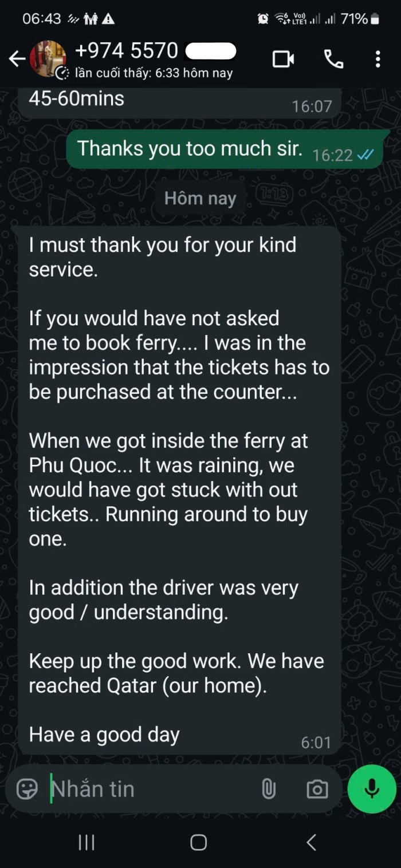Tap the back arrow to leave chat
This screenshot has height=868, width=401.
[17, 59]
